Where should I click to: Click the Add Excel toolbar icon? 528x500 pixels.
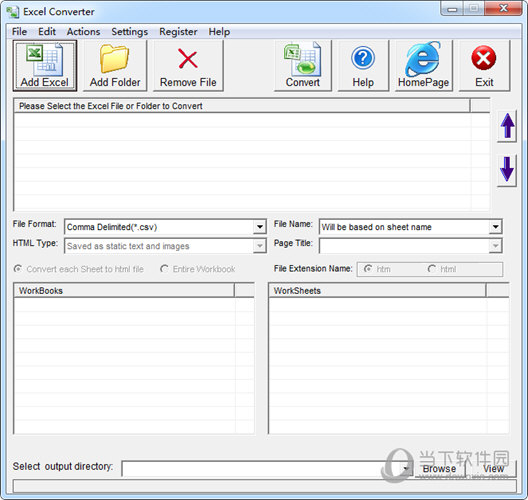tap(44, 66)
